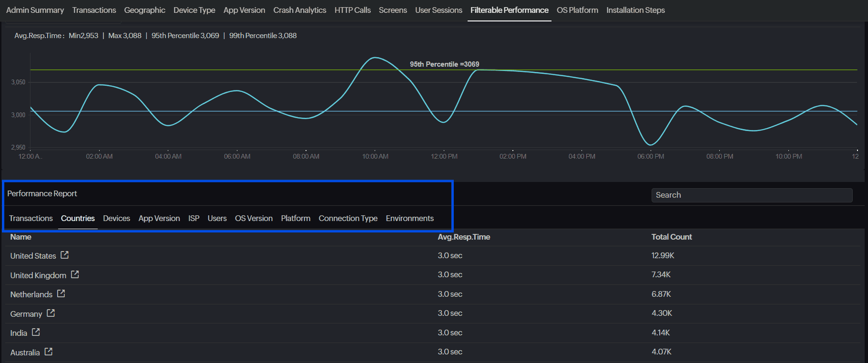Open the Environments report tab

409,218
